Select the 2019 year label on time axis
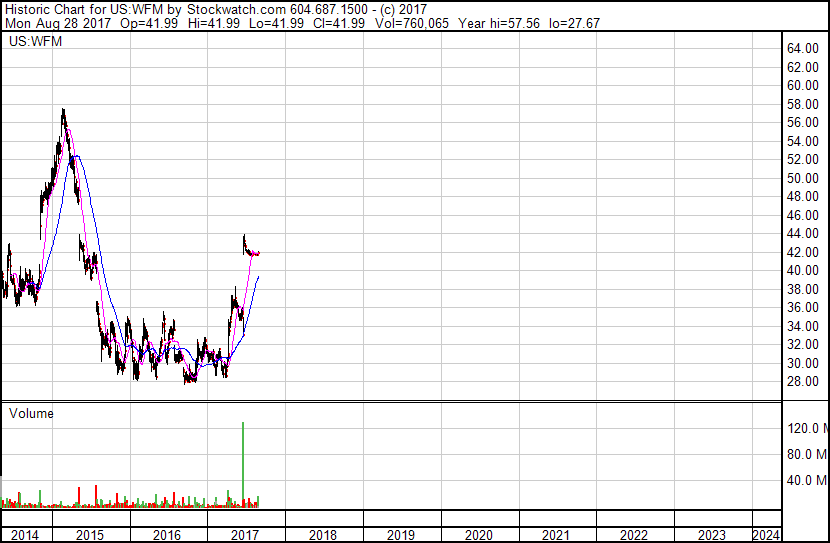 pos(401,535)
